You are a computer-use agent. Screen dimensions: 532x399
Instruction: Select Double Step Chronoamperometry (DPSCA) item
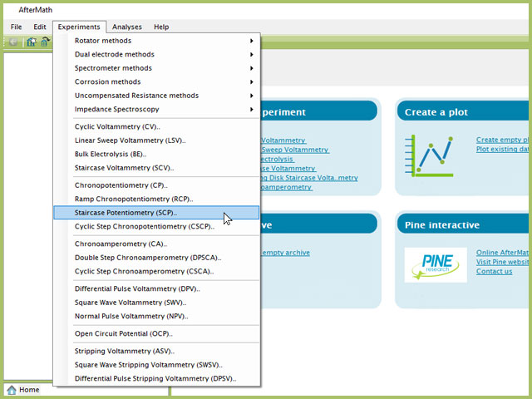157,258
